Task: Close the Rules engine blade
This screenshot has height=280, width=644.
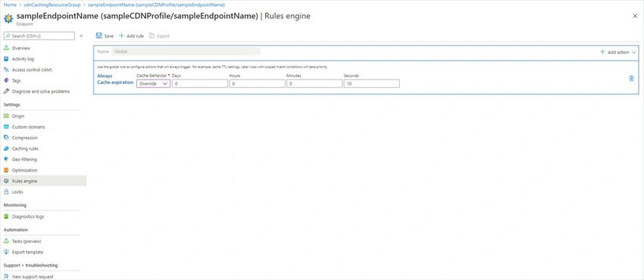Action: click(x=635, y=16)
